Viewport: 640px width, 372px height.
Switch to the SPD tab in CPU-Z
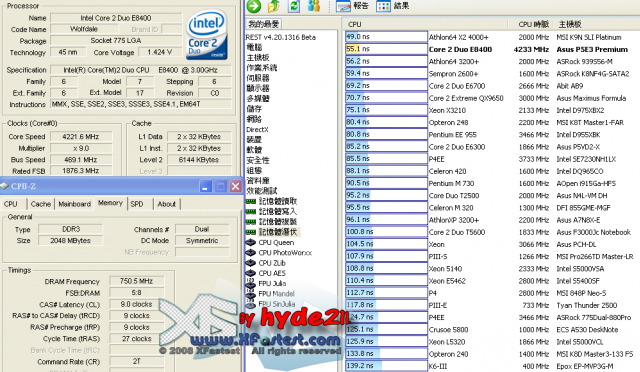(137, 204)
